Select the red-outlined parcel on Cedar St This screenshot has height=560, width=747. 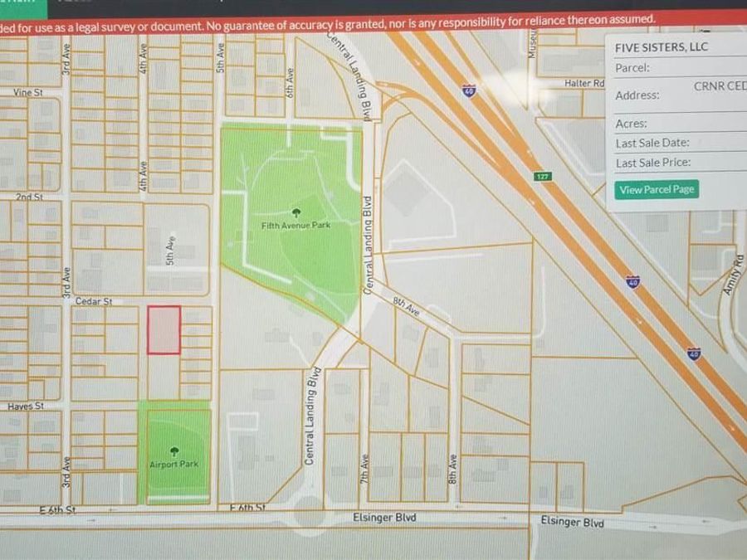164,329
